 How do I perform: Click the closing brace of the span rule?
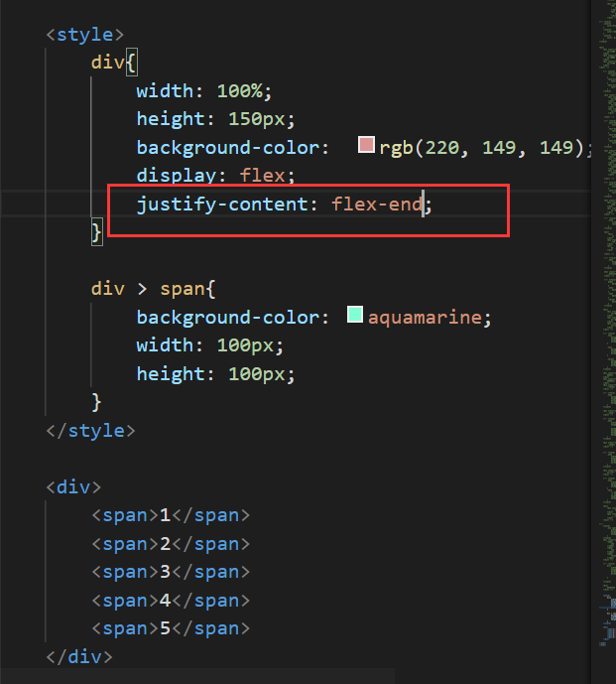[x=96, y=402]
